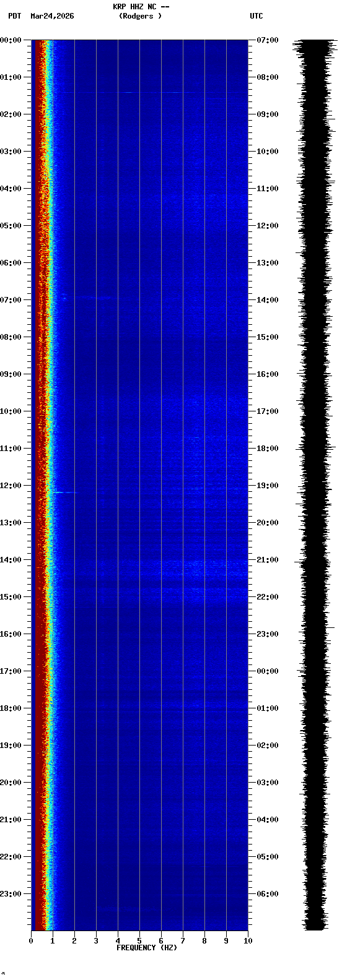
Task: Click the PDT '21:00' time label
Action: 11,820
